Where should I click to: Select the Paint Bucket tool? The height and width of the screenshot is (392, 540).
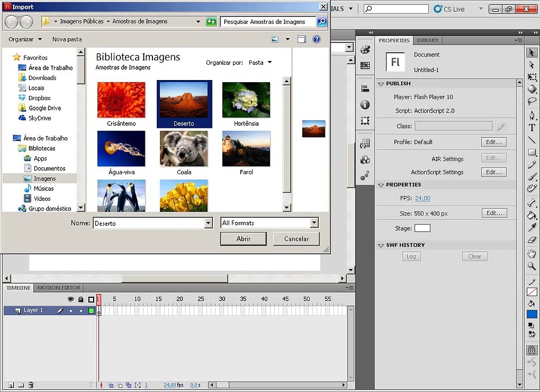532,215
